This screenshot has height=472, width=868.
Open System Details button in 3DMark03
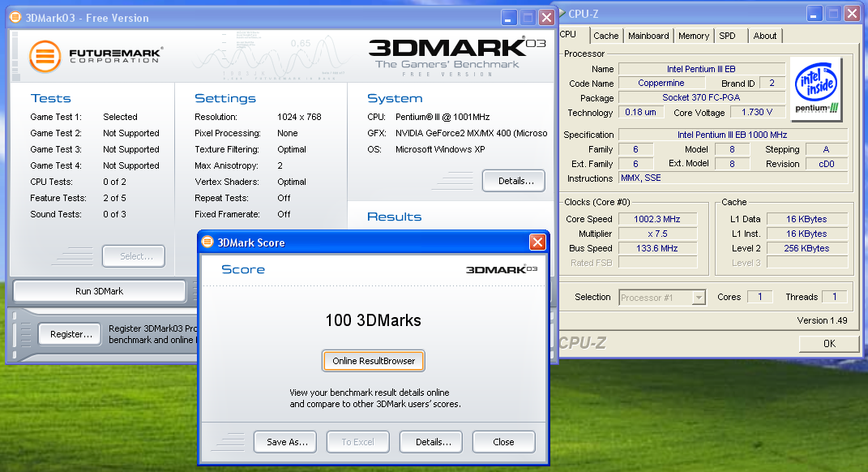pos(514,181)
